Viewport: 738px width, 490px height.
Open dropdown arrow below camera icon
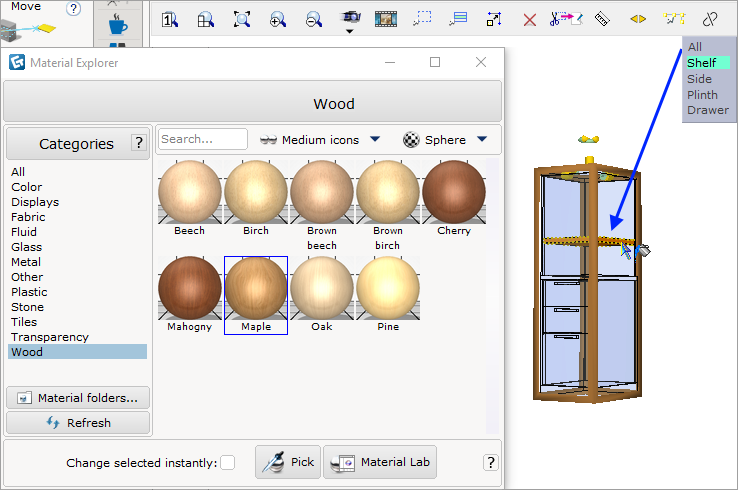[x=350, y=32]
